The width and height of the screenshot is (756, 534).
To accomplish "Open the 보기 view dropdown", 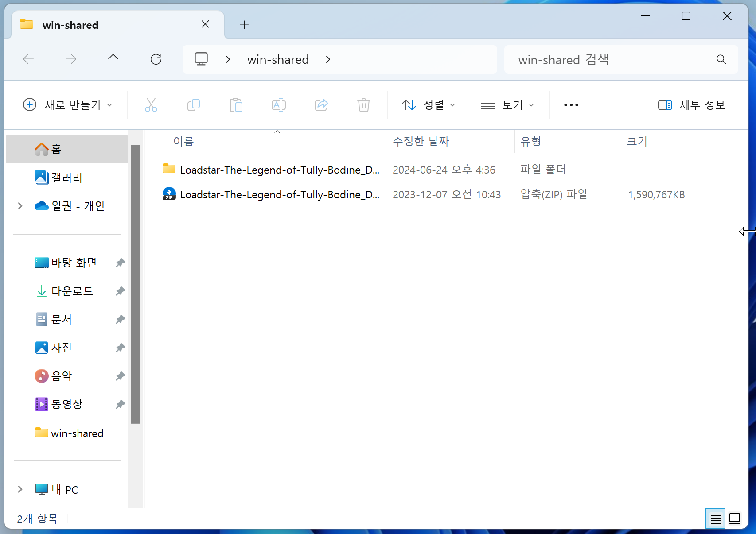I will point(507,105).
